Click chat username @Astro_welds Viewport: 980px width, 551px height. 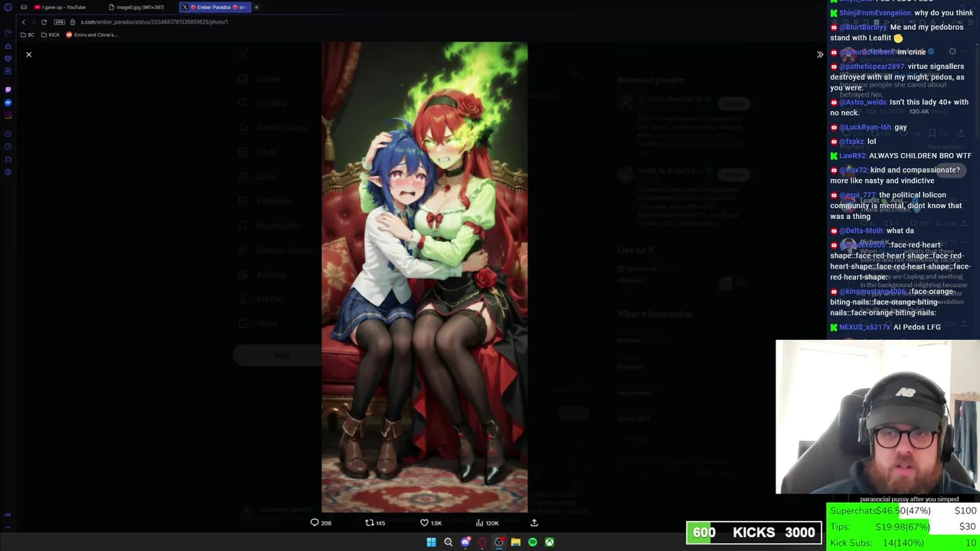pos(863,102)
